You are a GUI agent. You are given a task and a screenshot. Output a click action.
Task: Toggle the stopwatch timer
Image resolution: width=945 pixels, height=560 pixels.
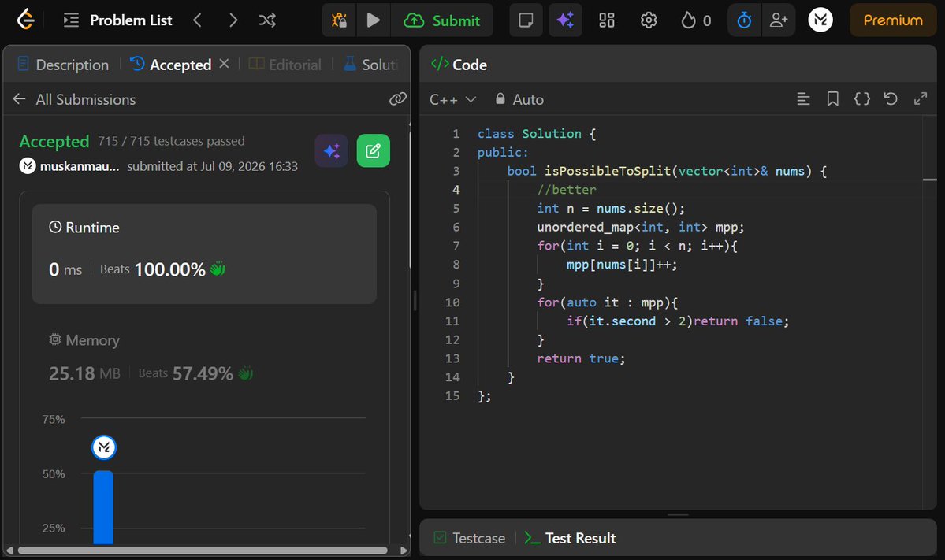(744, 20)
